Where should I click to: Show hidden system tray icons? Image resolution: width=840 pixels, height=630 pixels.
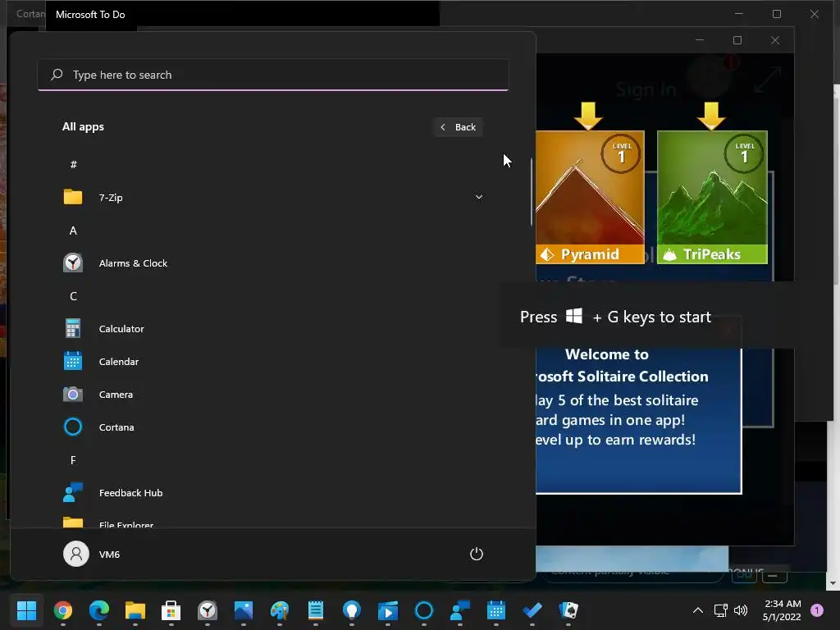point(697,610)
